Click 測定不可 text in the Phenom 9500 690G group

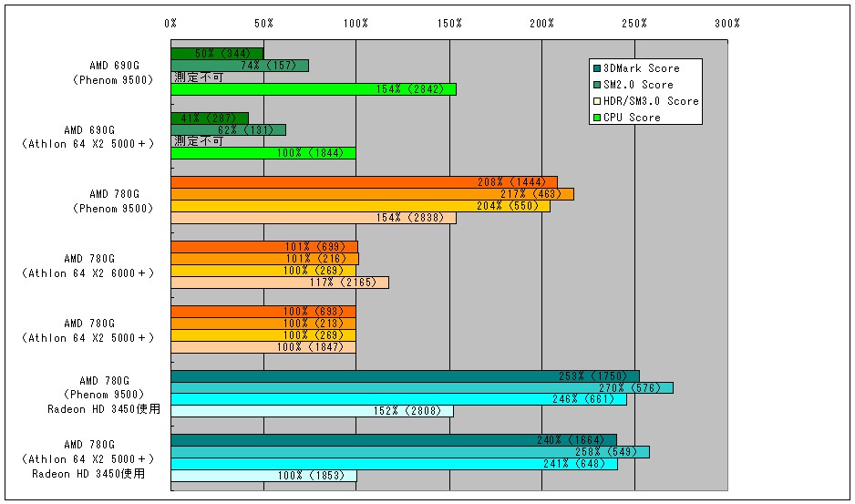tap(199, 77)
